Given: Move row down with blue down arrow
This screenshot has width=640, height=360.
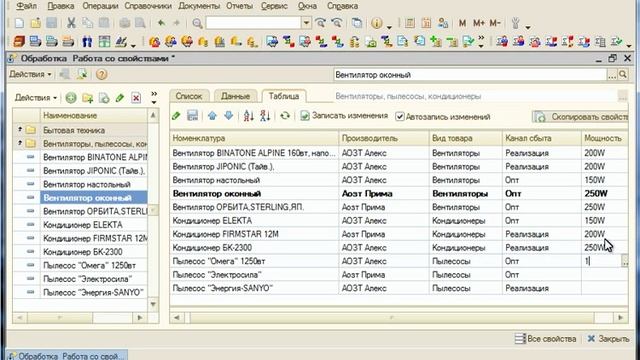Looking at the screenshot, I should [229, 116].
